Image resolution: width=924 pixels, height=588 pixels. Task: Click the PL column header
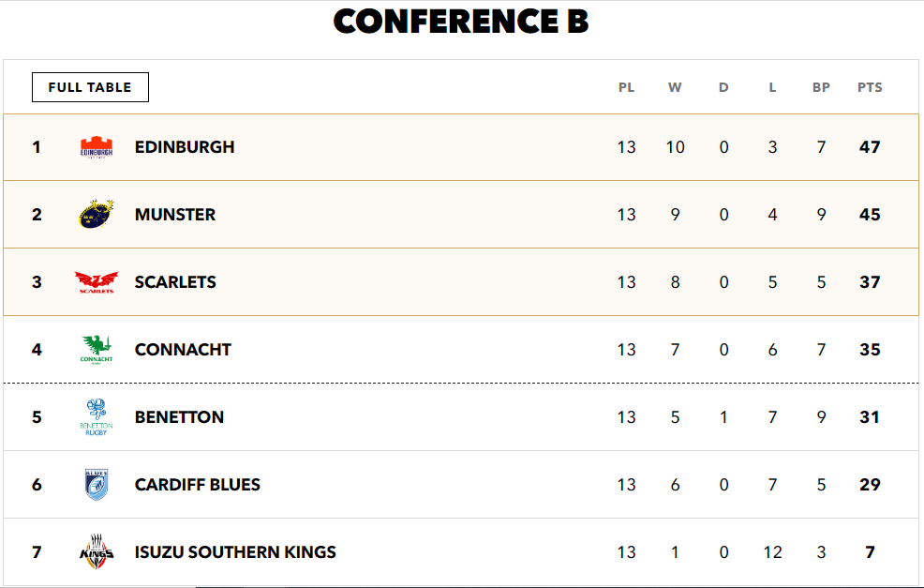point(626,87)
